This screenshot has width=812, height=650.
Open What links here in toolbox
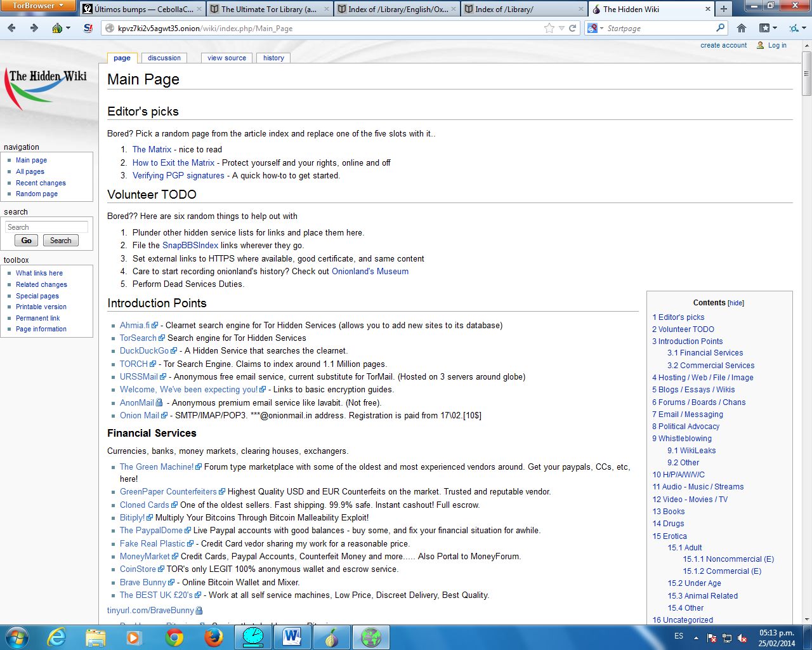point(39,273)
